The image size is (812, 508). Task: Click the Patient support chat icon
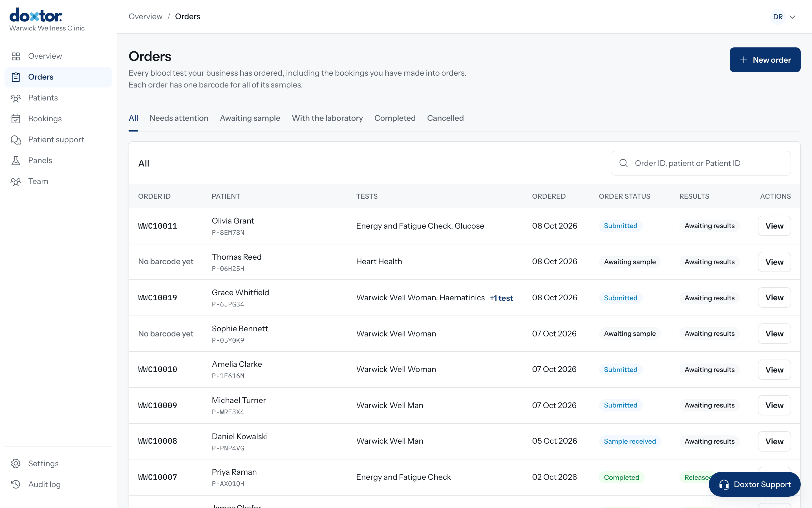tap(16, 140)
